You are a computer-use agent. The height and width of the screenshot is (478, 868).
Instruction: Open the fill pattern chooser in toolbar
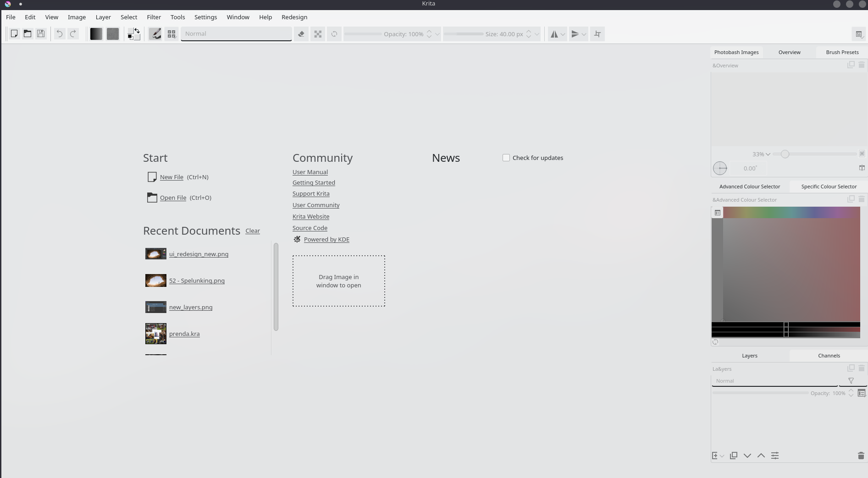[x=113, y=34]
